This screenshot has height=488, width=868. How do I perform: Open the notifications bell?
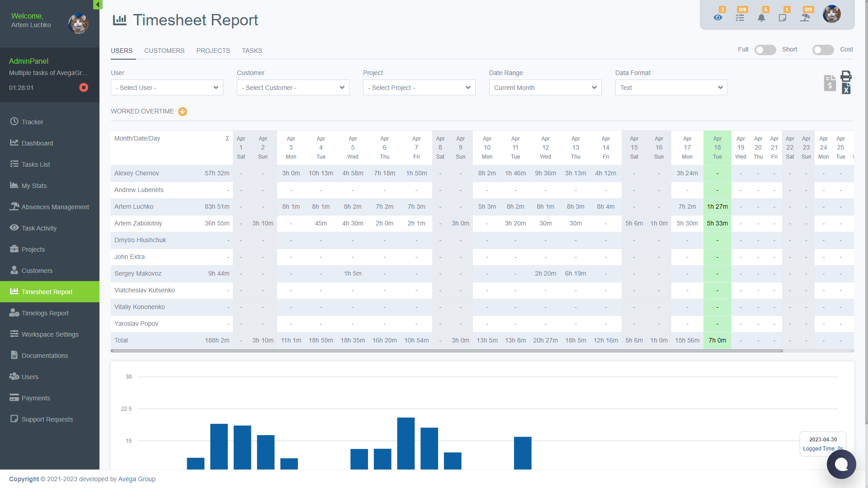coord(761,18)
